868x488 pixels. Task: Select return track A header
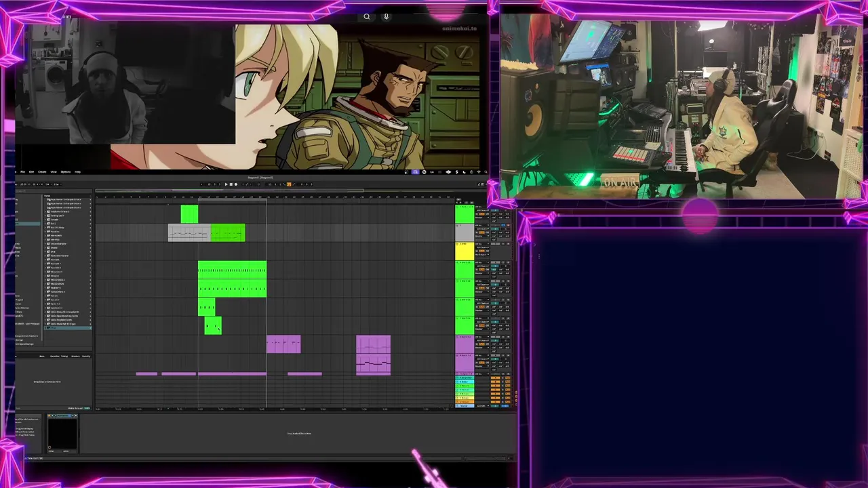[465, 378]
